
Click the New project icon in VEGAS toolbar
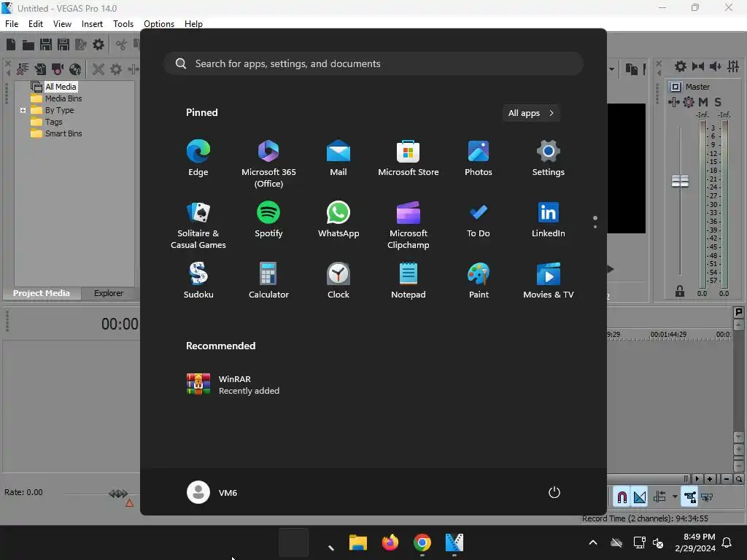pos(10,44)
